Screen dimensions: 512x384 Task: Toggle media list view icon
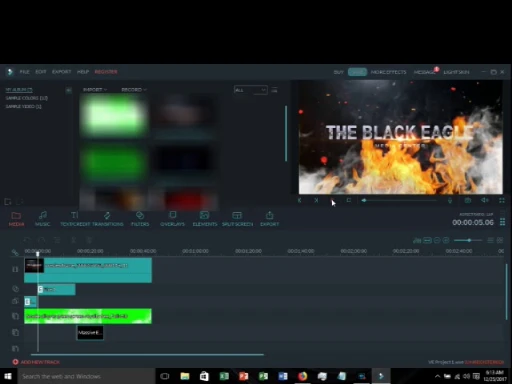click(x=274, y=90)
